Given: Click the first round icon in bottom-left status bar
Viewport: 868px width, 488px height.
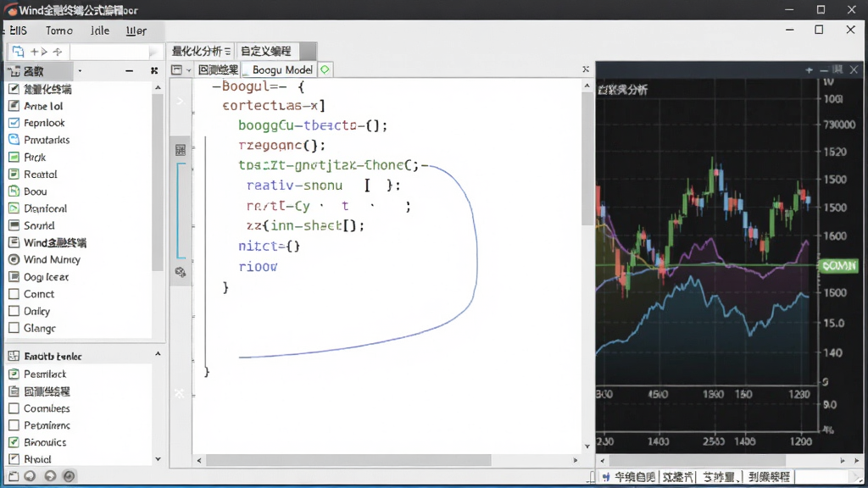Looking at the screenshot, I should click(31, 476).
